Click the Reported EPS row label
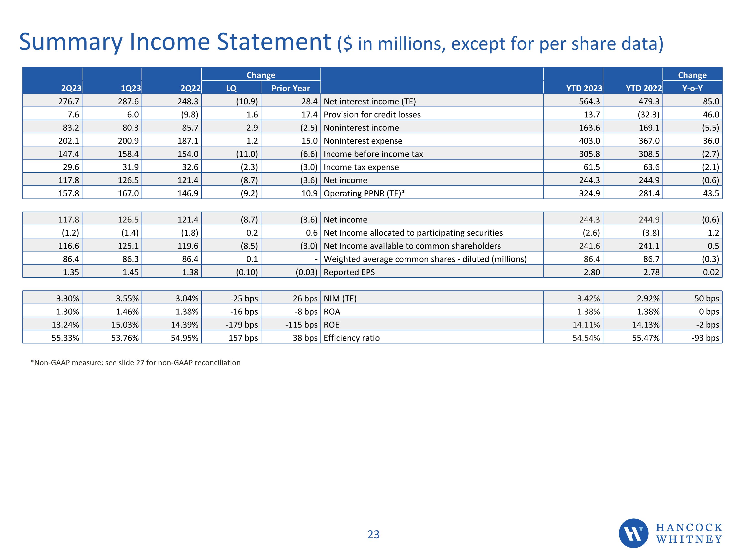This screenshot has width=747, height=560. [x=349, y=272]
